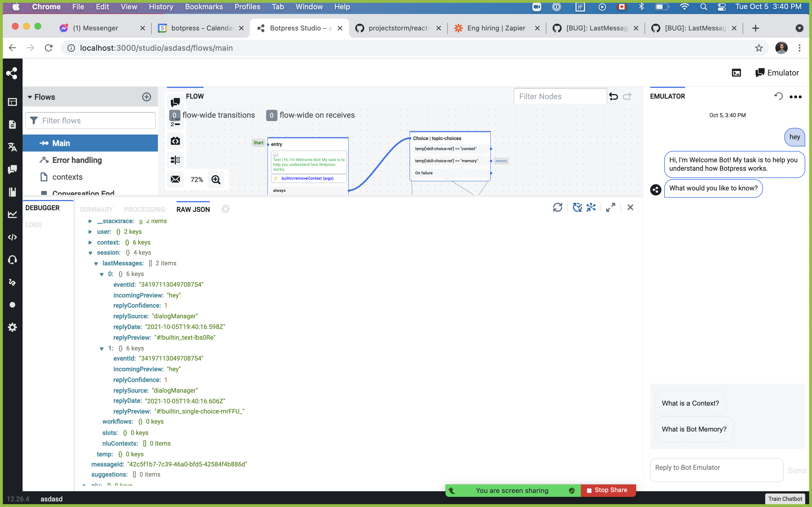The image size is (812, 507).
Task: Click the analytics chart icon in the sidebar
Action: click(12, 215)
